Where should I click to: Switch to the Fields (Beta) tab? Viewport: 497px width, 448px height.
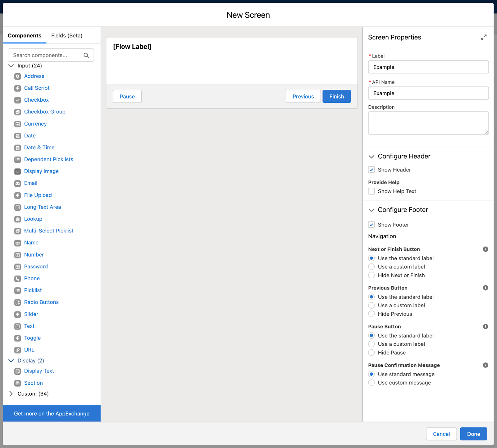66,35
